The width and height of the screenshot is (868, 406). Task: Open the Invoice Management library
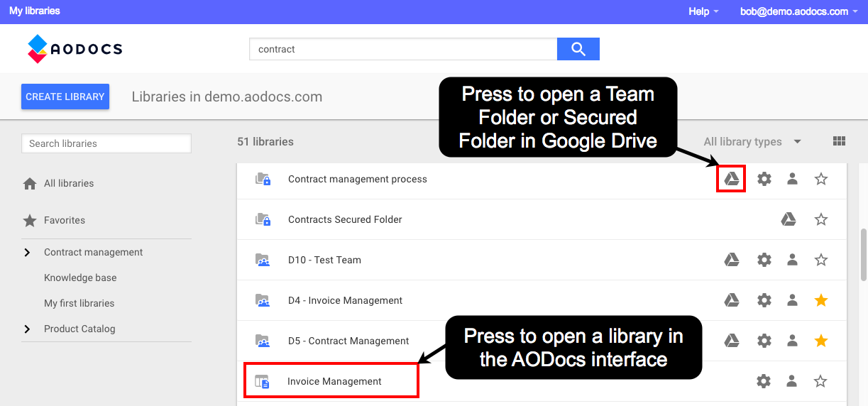coord(334,381)
